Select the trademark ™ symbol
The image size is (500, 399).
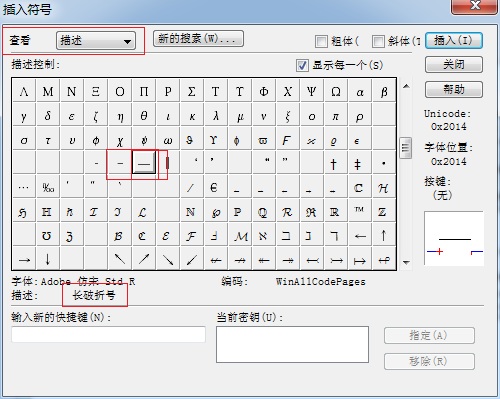click(x=360, y=211)
